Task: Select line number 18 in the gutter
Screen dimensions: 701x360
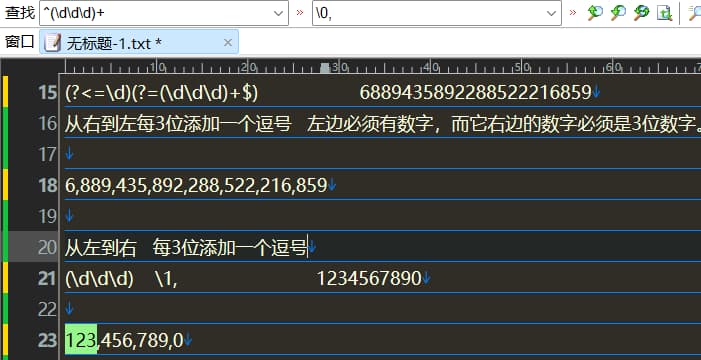Action: tap(48, 185)
